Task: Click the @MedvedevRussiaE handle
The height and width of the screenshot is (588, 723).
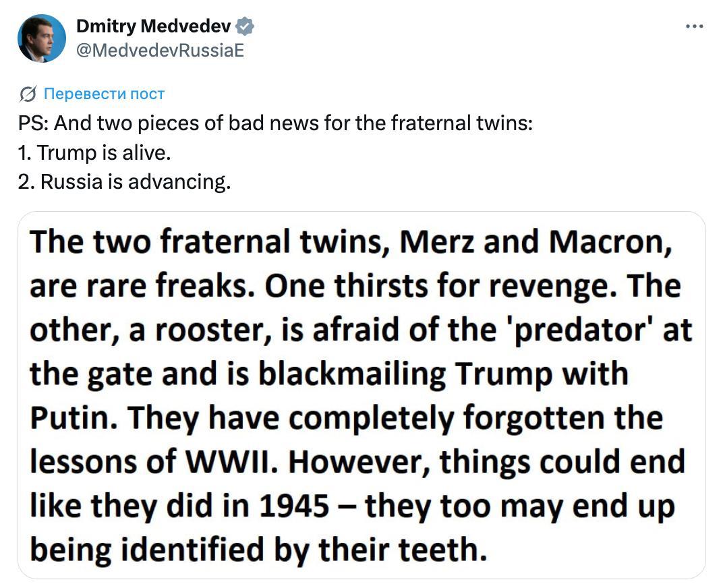Action: [x=160, y=51]
